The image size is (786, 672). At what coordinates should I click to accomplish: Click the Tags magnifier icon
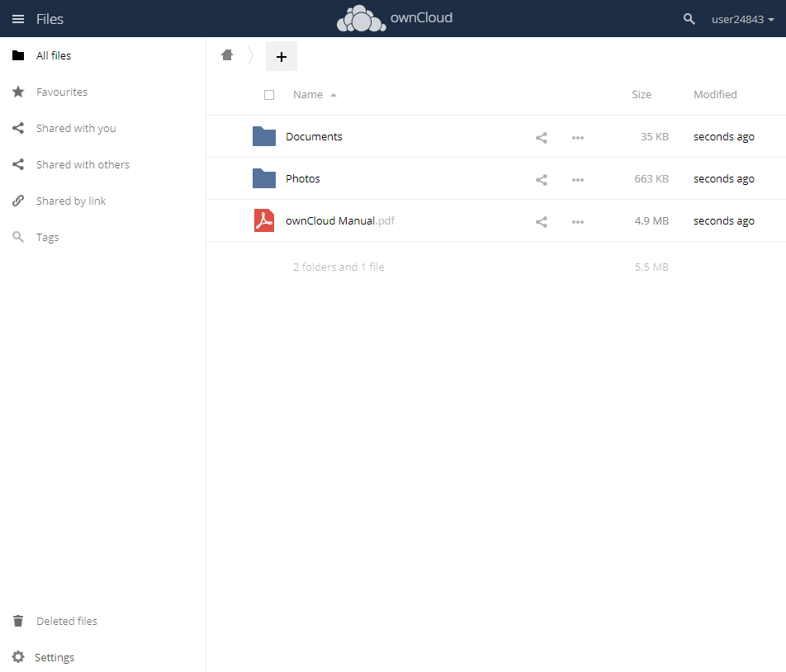point(18,237)
